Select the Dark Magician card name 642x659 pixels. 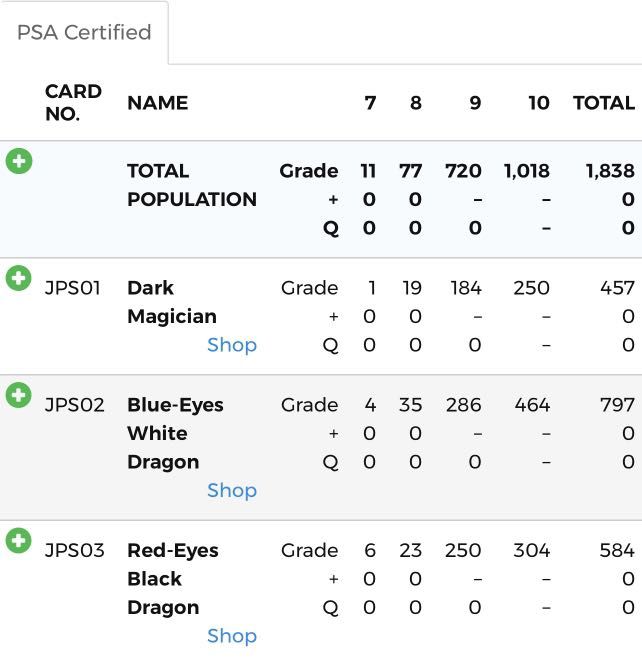pos(171,302)
